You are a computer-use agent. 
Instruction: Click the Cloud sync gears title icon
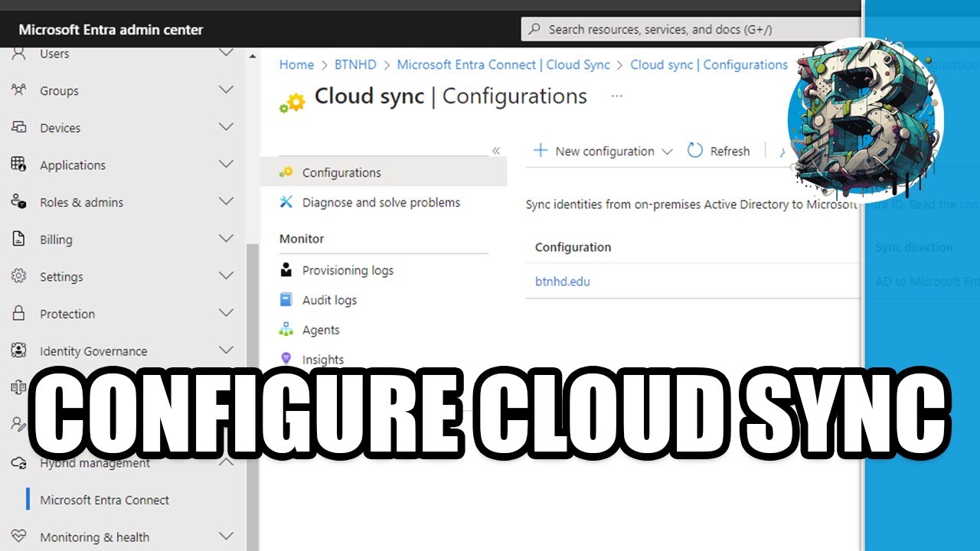292,103
